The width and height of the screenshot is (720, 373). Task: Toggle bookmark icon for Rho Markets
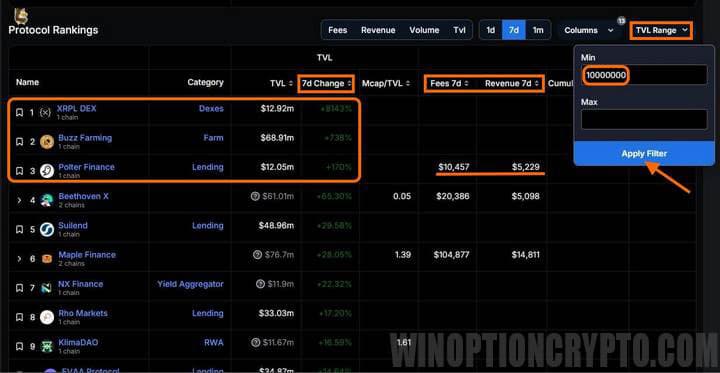point(19,317)
